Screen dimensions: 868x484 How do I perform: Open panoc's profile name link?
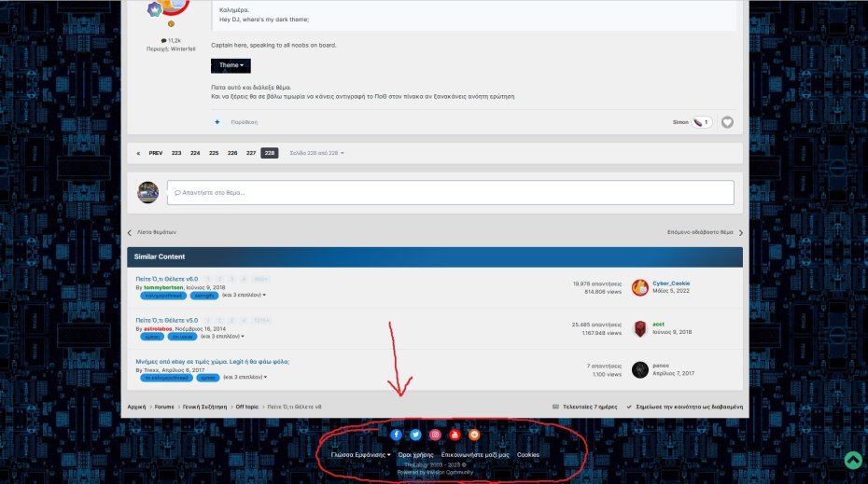click(661, 366)
